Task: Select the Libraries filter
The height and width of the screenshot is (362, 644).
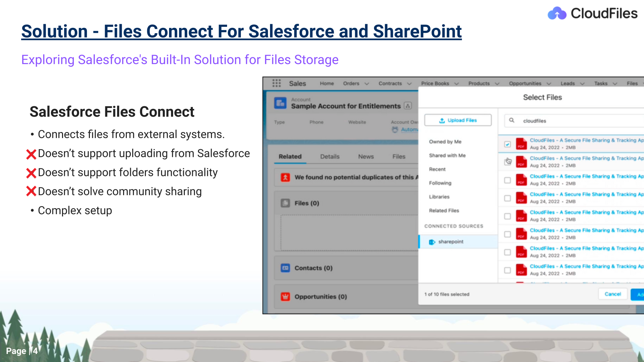Action: click(439, 197)
